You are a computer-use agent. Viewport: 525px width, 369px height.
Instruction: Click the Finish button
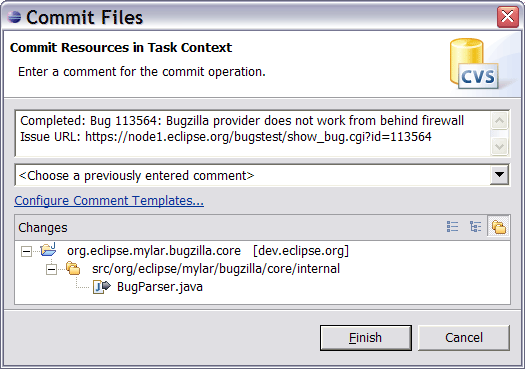coord(366,338)
